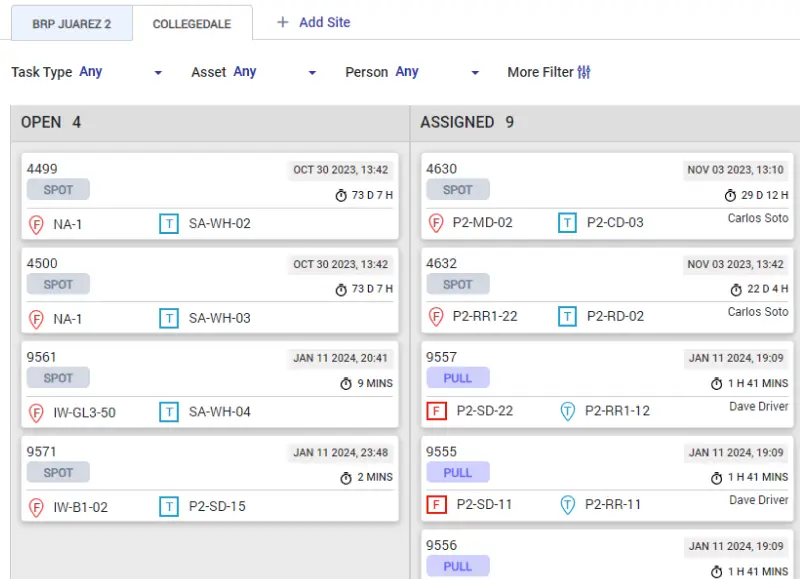Click the timer icon next to 73 D 7 H on task 4499
Viewport: 800px width, 579px height.
(341, 195)
